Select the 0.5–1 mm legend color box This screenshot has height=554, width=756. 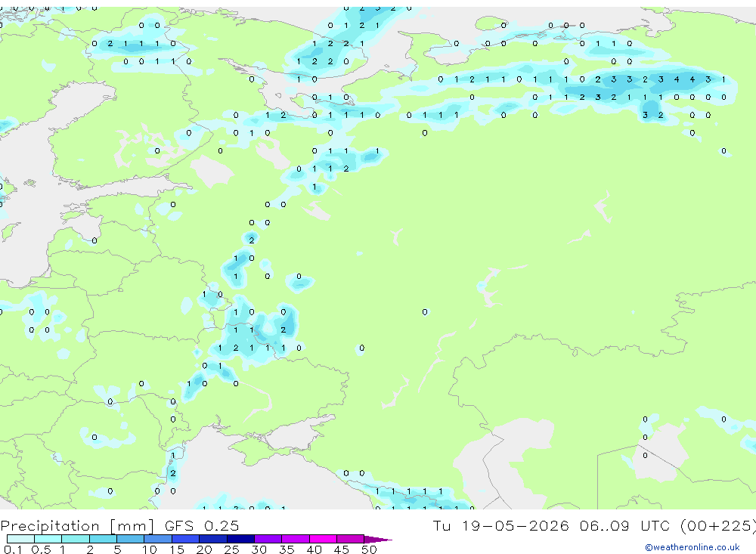(x=48, y=539)
